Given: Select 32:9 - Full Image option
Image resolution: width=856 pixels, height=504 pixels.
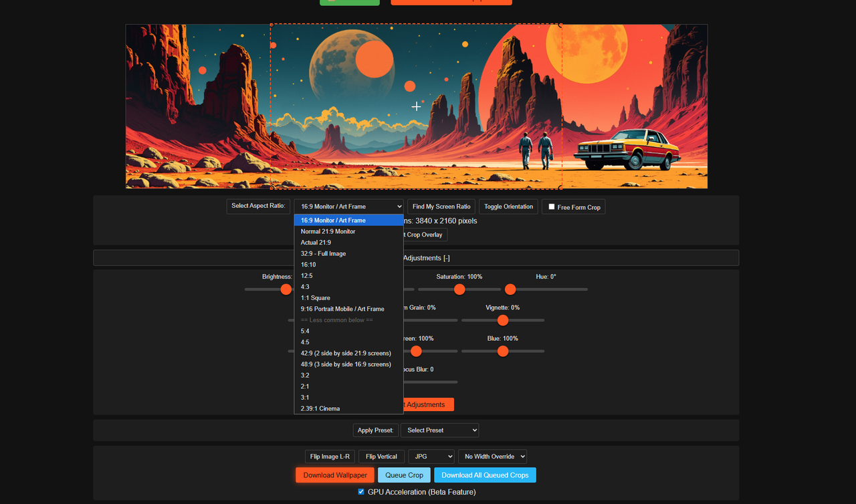Looking at the screenshot, I should coord(348,254).
